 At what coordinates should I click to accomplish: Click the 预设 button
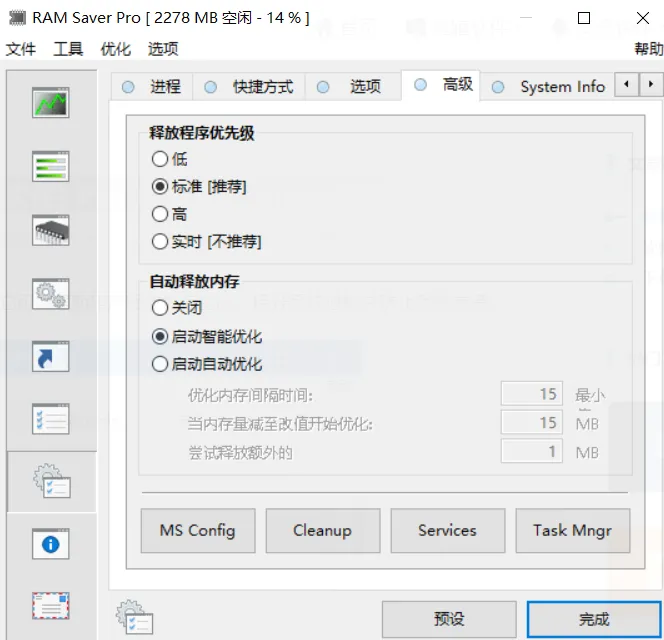point(449,619)
